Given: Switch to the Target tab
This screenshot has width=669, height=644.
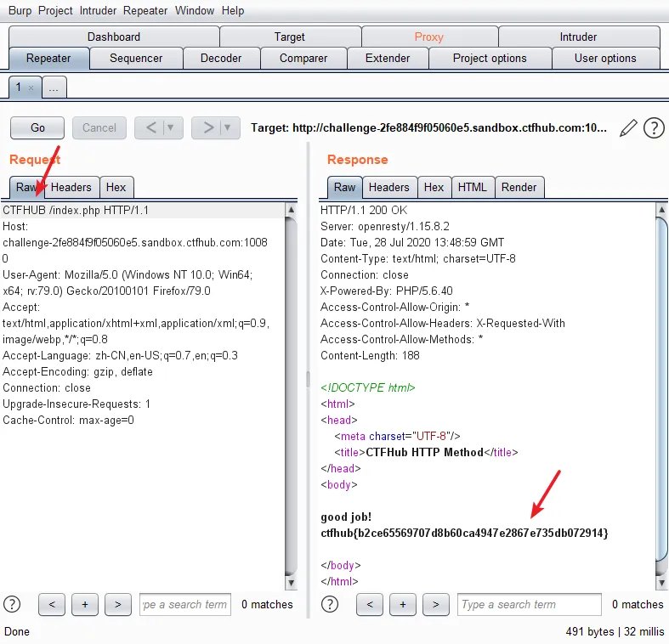Looking at the screenshot, I should [x=290, y=37].
